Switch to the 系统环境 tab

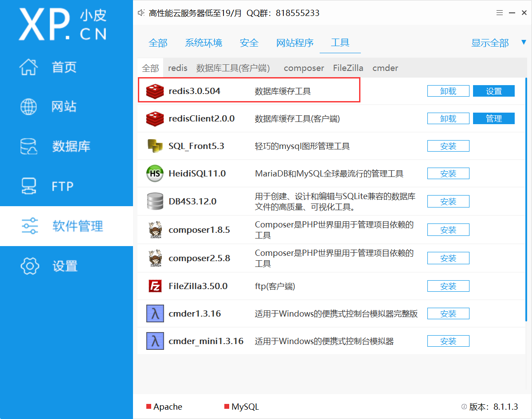(x=203, y=43)
